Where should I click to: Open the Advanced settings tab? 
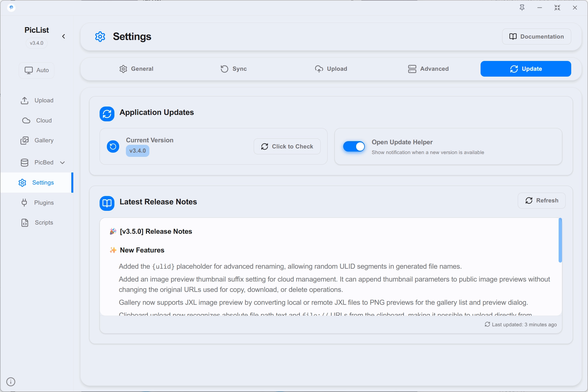pos(428,69)
